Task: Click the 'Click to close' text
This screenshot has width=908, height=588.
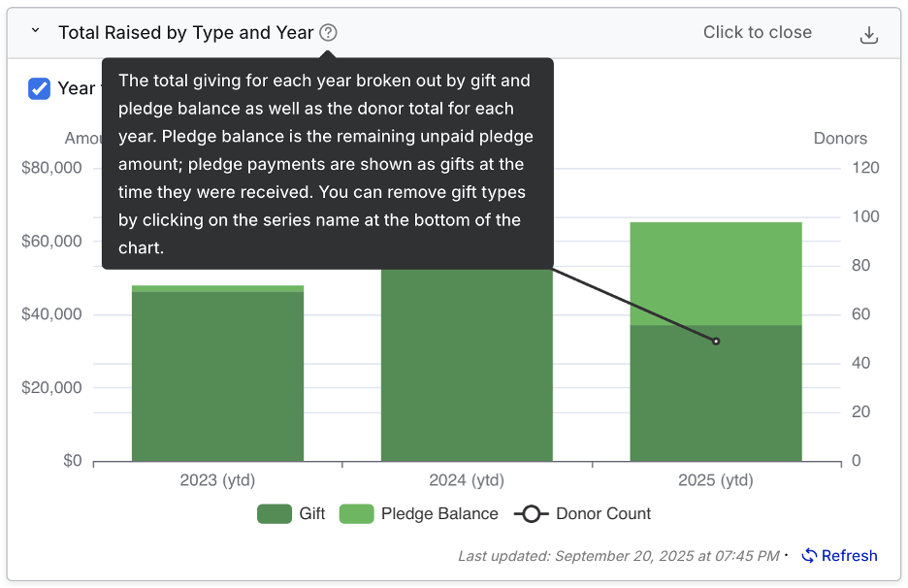Action: pos(757,32)
